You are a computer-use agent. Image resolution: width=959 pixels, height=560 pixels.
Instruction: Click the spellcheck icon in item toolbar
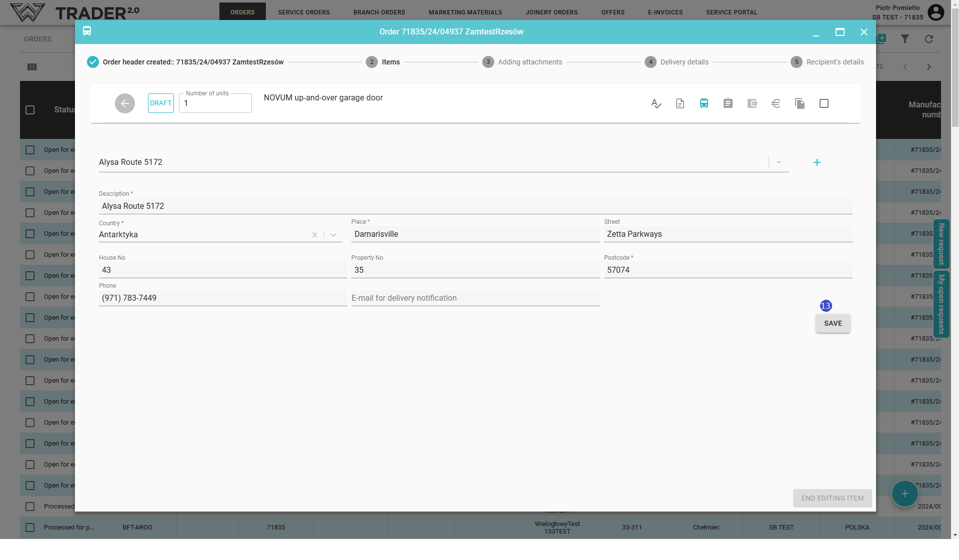(x=656, y=103)
